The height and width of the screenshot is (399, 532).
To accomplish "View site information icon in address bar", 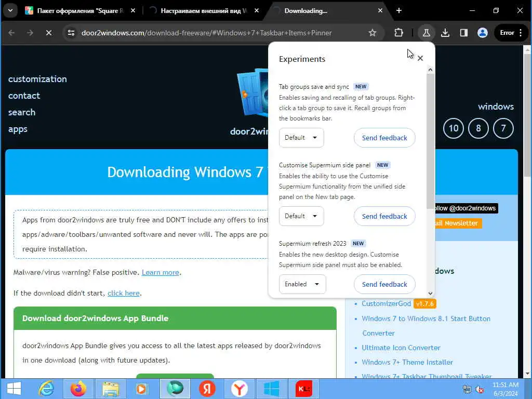I will (x=71, y=33).
